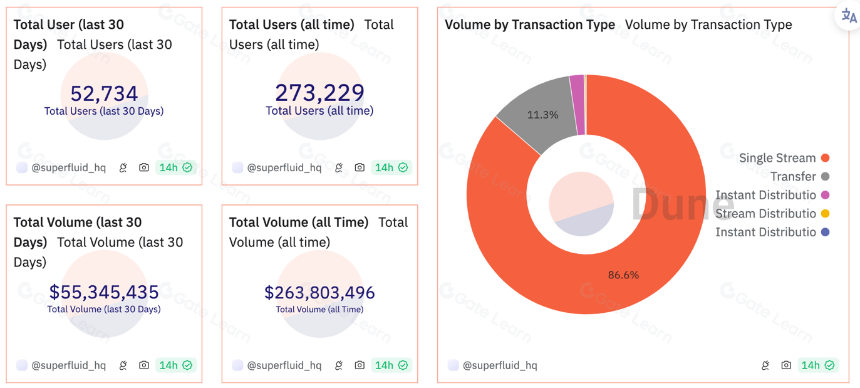Click the camera screenshot icon on the Volume by Transaction Type card

(x=786, y=365)
